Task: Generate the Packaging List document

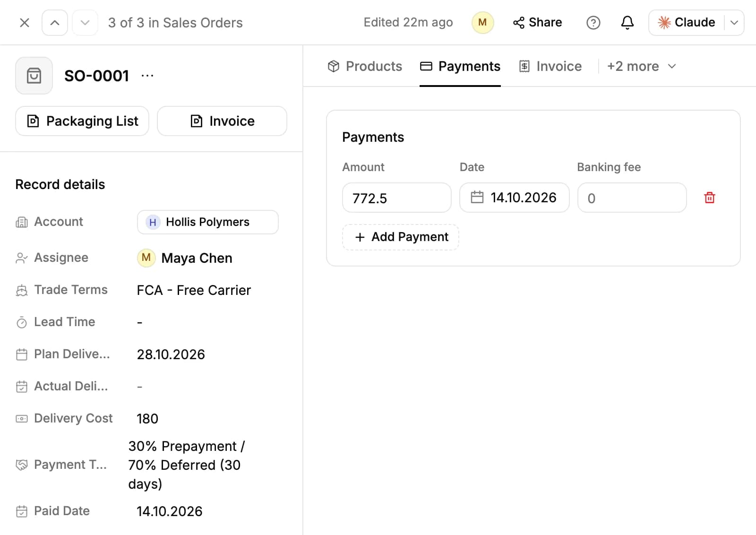Action: [82, 121]
